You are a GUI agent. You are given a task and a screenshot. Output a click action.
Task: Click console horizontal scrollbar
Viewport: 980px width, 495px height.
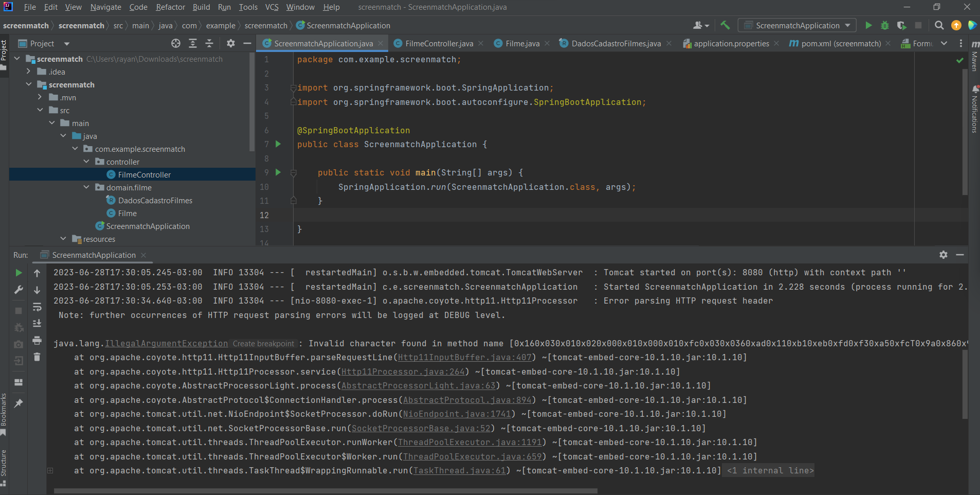click(325, 490)
